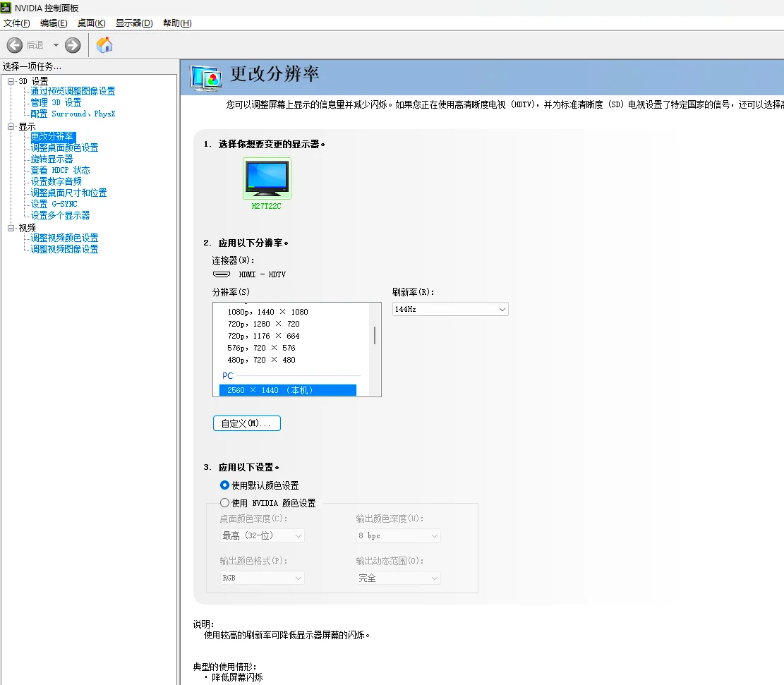The image size is (784, 685).
Task: Click the 自定义(M)... button
Action: click(246, 423)
